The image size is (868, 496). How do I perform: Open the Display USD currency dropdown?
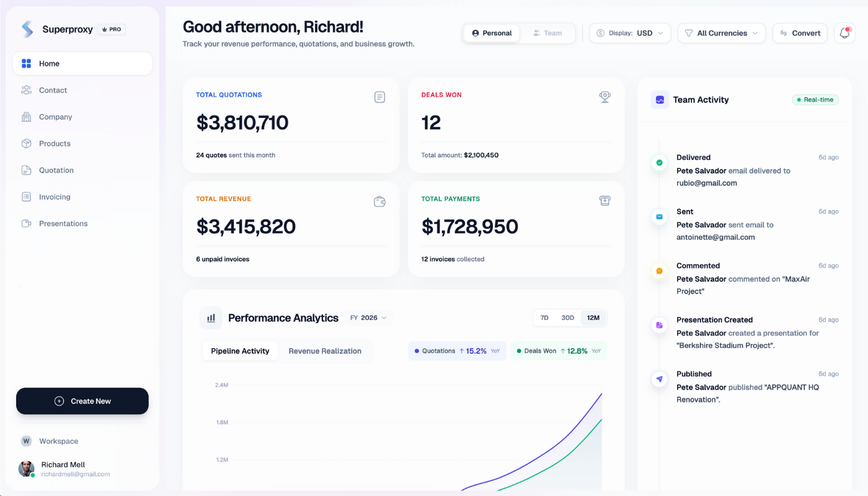630,33
